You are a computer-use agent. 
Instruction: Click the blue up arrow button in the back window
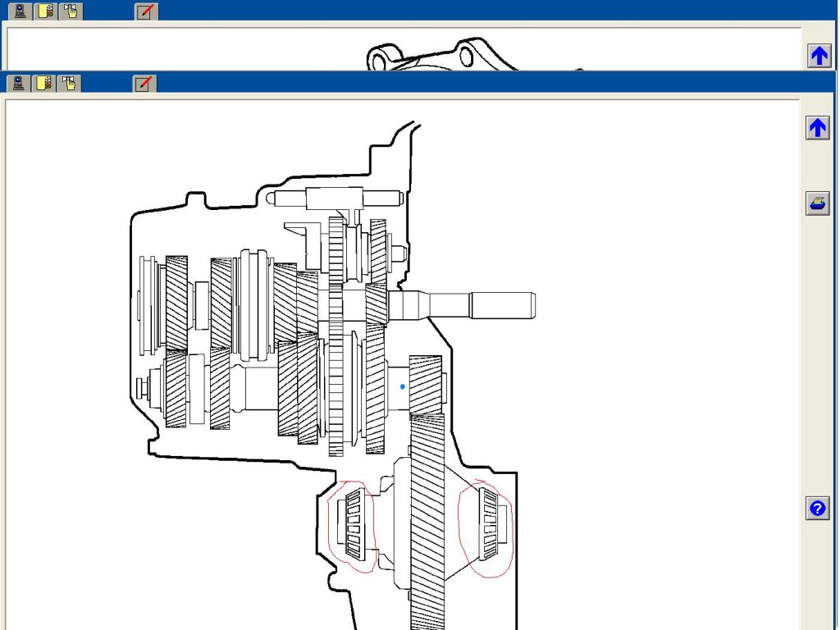click(x=819, y=56)
